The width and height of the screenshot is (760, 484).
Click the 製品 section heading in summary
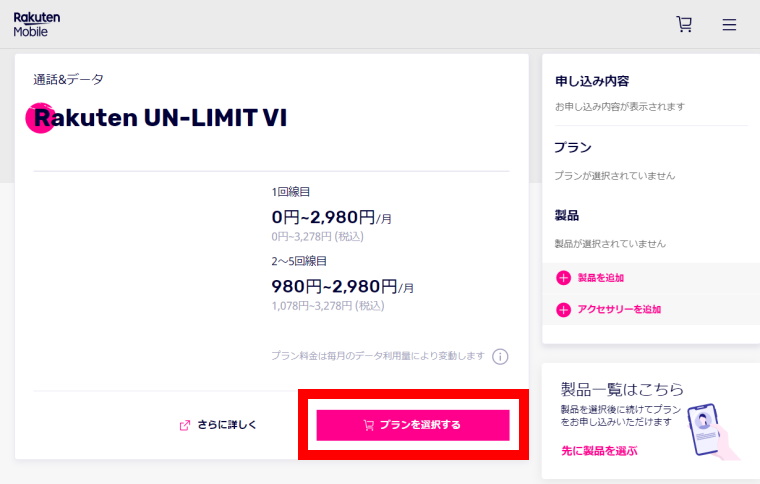coord(567,215)
